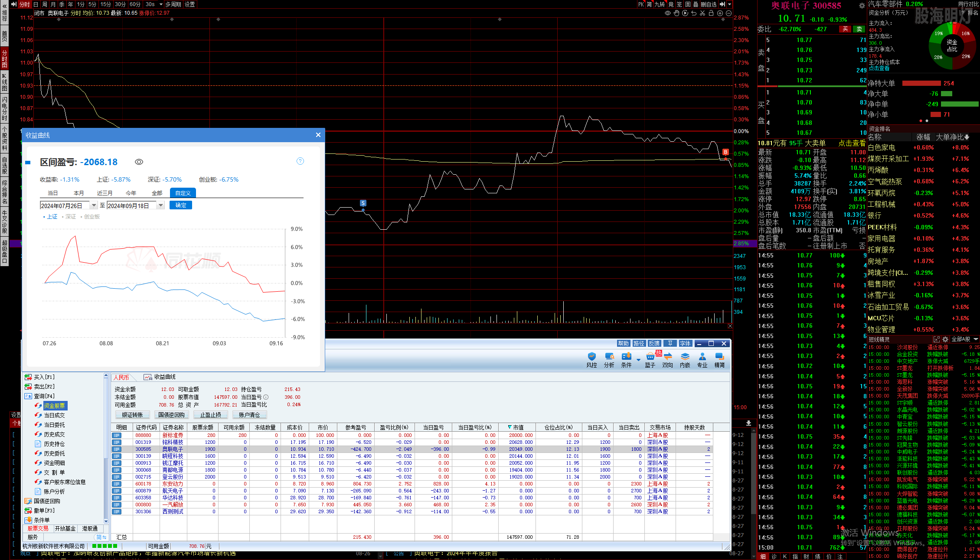Switch to the 开放基金 bottom tab
Screen dimensions: 980x560
65,528
